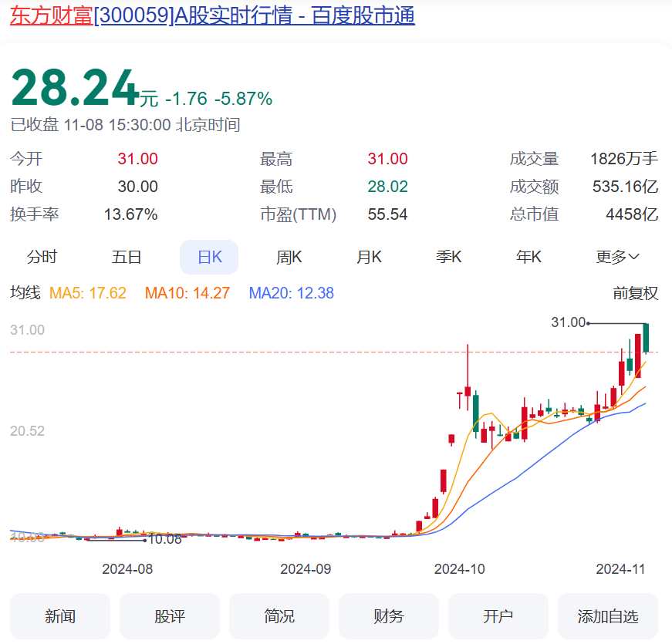Open the 财务 section

(x=389, y=616)
